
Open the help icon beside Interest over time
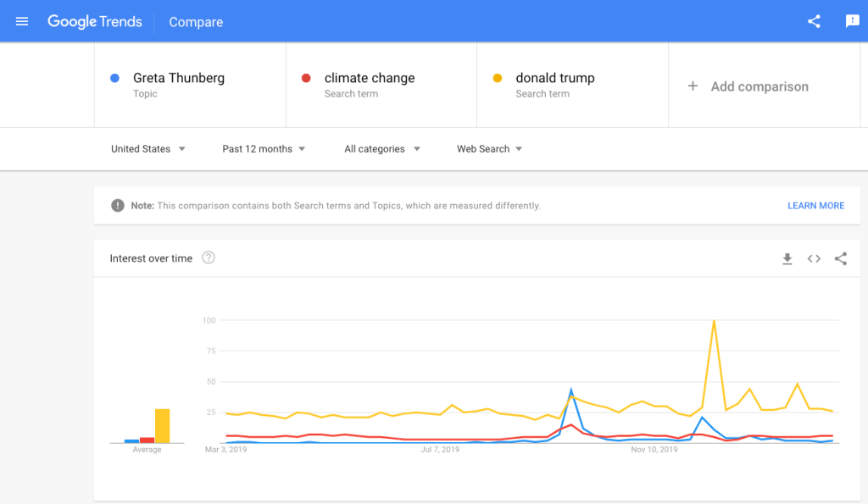209,258
